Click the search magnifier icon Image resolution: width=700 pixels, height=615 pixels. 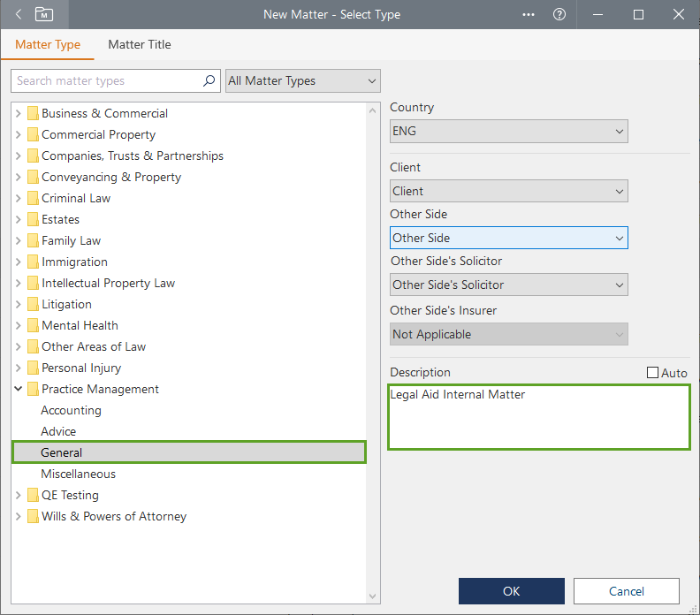pos(209,80)
